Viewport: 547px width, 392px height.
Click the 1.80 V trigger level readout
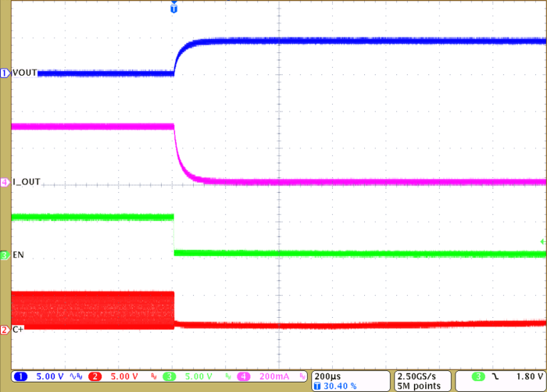524,376
